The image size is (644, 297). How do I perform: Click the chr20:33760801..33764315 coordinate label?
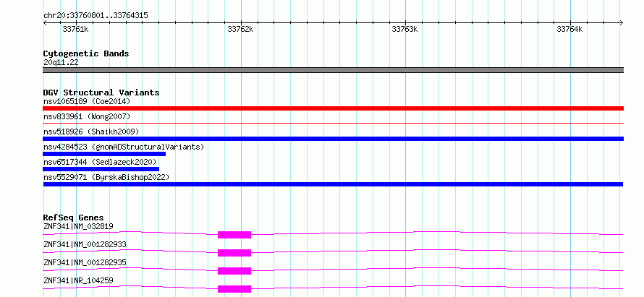tap(96, 16)
